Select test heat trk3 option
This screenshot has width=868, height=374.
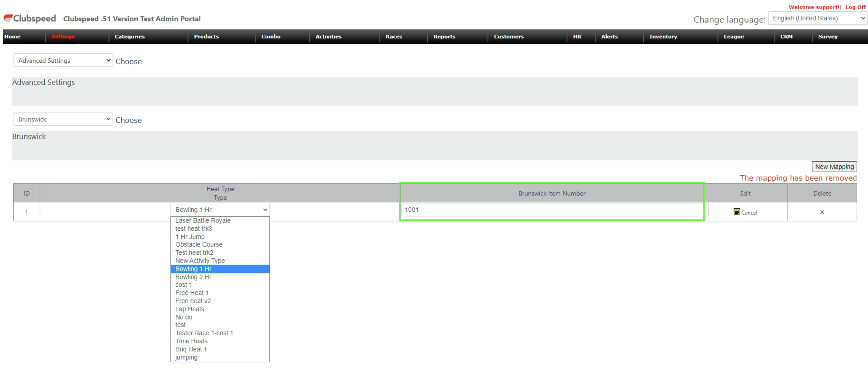(220, 229)
